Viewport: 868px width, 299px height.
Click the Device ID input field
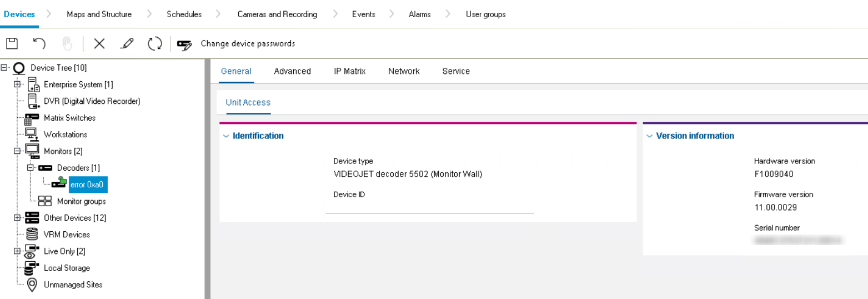[x=429, y=207]
